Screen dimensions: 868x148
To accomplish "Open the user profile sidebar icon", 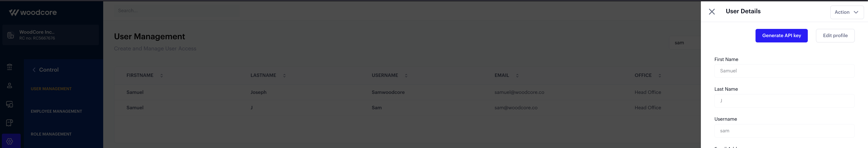I will [10, 86].
